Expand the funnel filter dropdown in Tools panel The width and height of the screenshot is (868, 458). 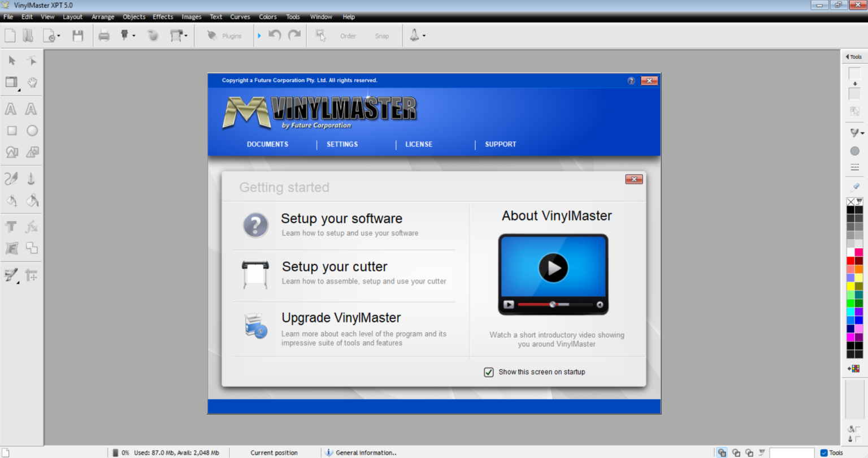862,133
